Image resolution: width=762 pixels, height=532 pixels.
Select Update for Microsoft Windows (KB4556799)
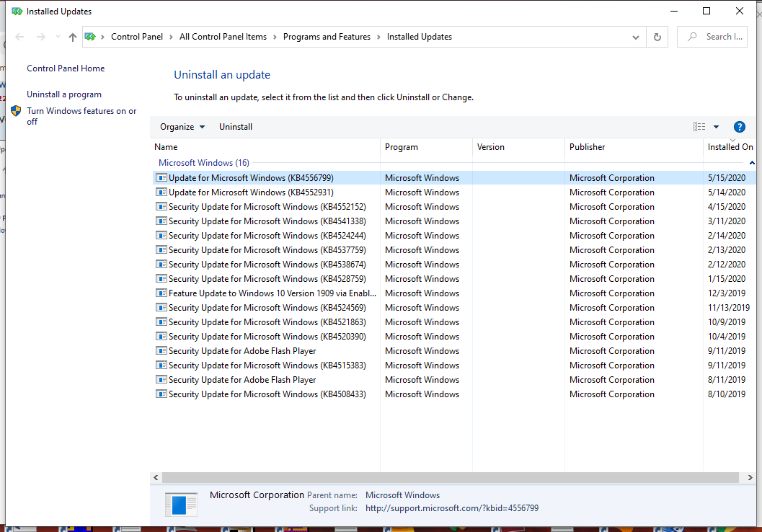tap(454, 178)
